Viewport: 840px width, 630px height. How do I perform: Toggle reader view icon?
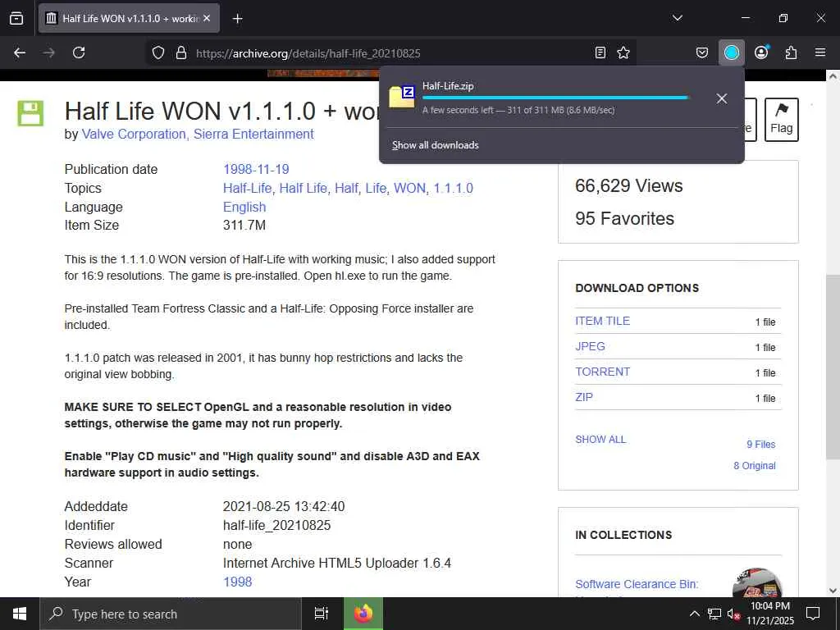coord(600,52)
